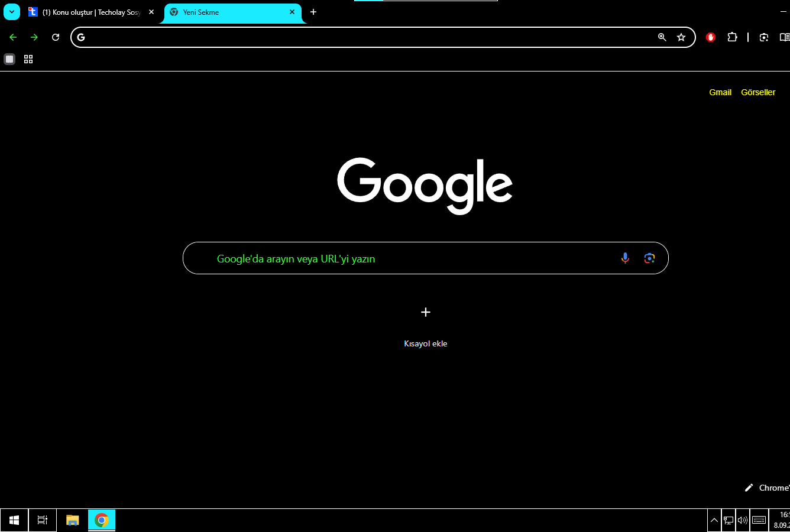Minimize the Chrome window
Screen dimensions: 790x532
click(784, 11)
